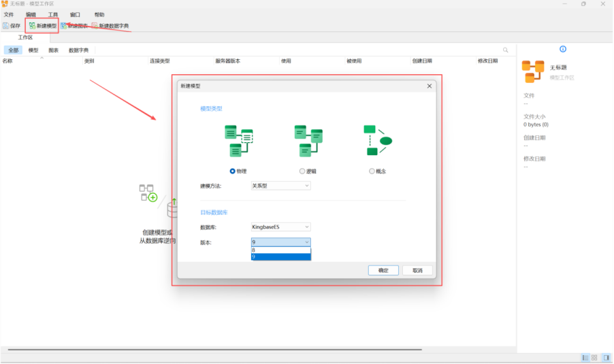Select the 概念 (Conceptual) radio button
Screen dimensions: 614x364
tap(372, 171)
